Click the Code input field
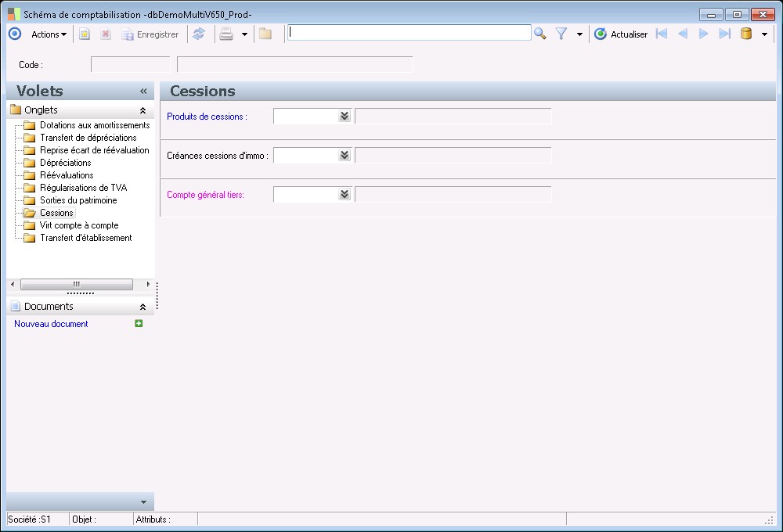The width and height of the screenshot is (783, 532). tap(130, 64)
